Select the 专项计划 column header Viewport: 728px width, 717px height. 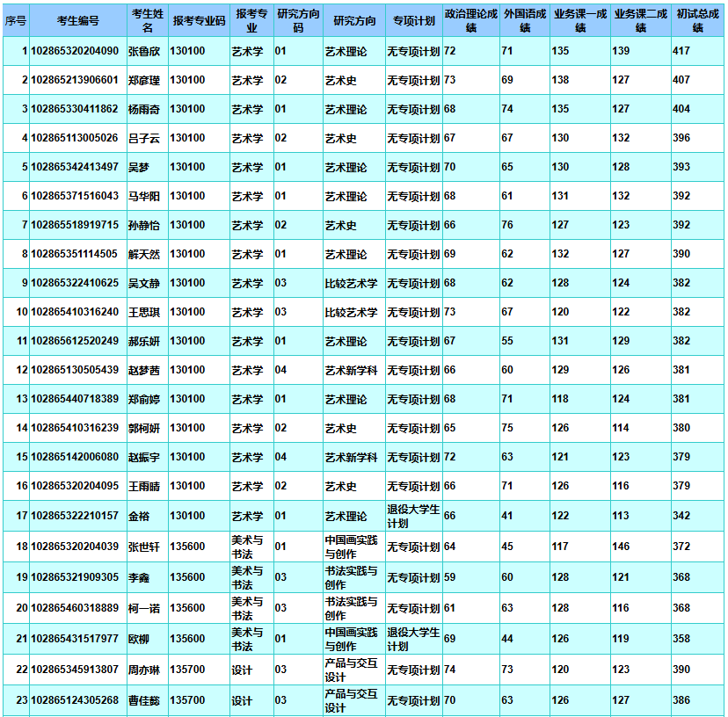pos(413,21)
